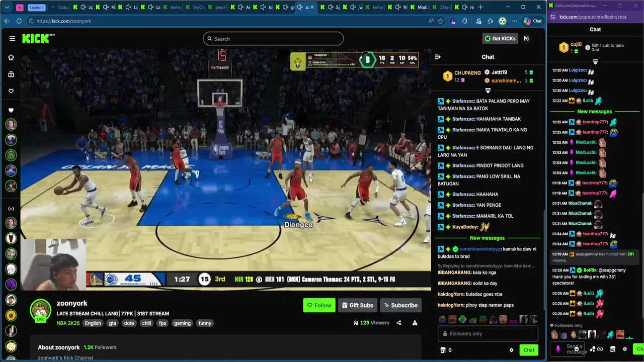Click the Subscribe dropdown button
Screen dimensions: 644x362
pyautogui.click(x=400, y=305)
